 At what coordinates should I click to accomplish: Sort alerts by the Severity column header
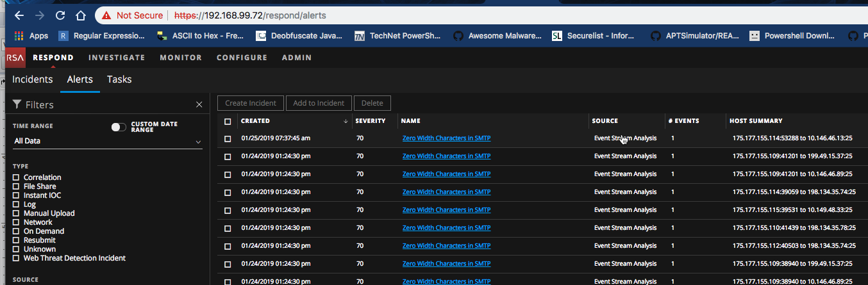tap(370, 121)
